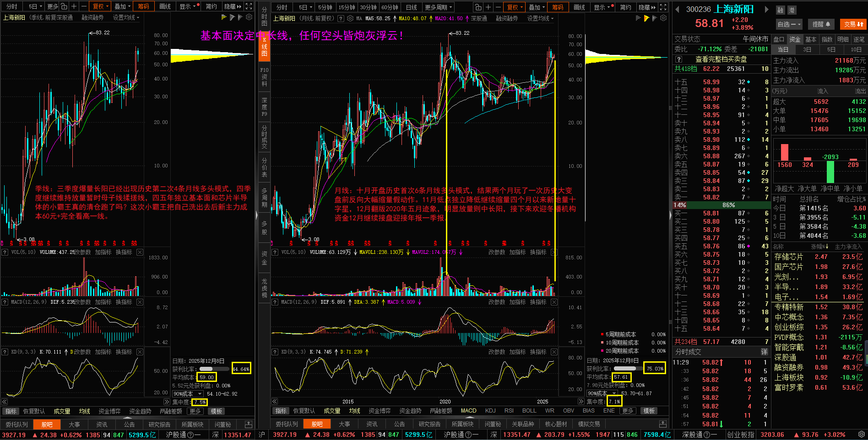Switch to 基本 tab in quote panel

tap(811, 39)
